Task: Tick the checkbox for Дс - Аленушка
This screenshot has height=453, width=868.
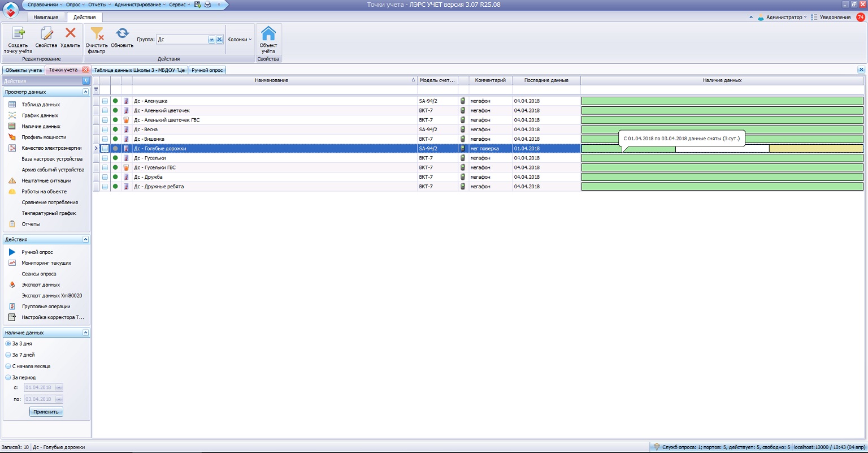Action: coord(105,101)
